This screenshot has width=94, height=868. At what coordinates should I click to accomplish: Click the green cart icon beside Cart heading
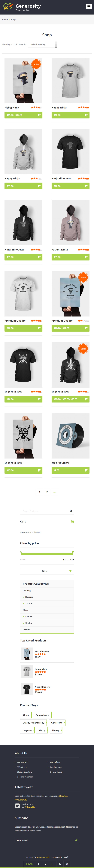72,522
